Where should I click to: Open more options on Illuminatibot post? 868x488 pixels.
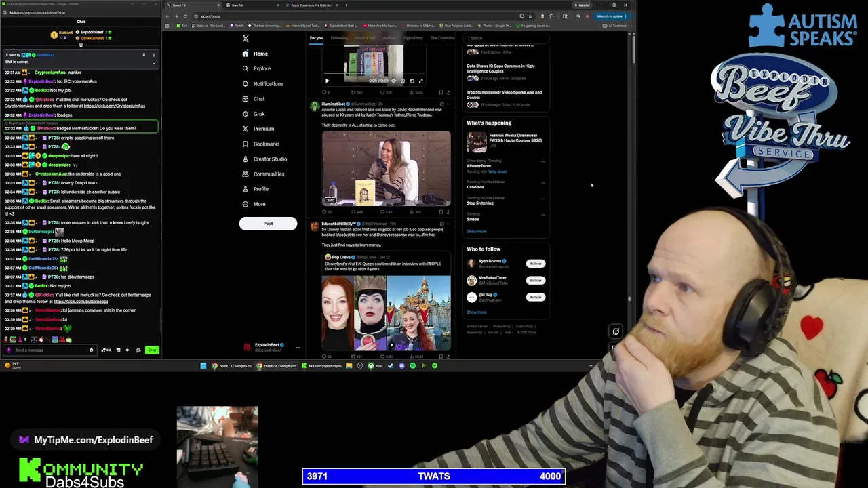point(448,104)
